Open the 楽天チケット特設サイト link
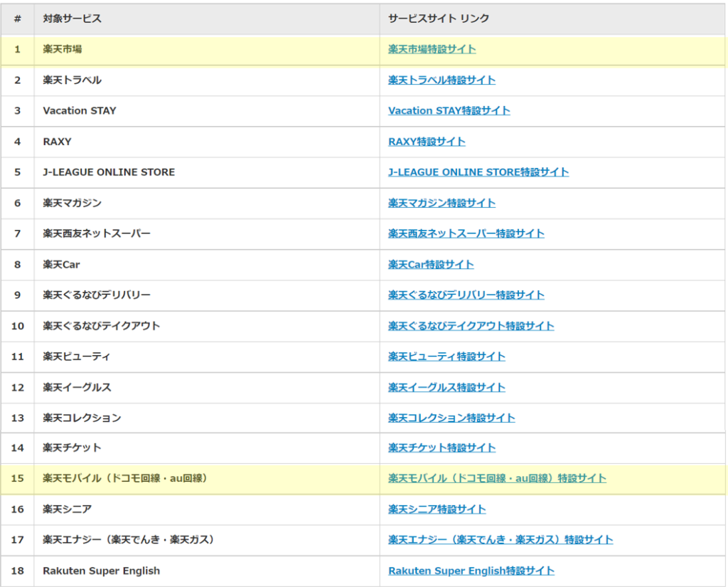The width and height of the screenshot is (728, 587). click(441, 448)
